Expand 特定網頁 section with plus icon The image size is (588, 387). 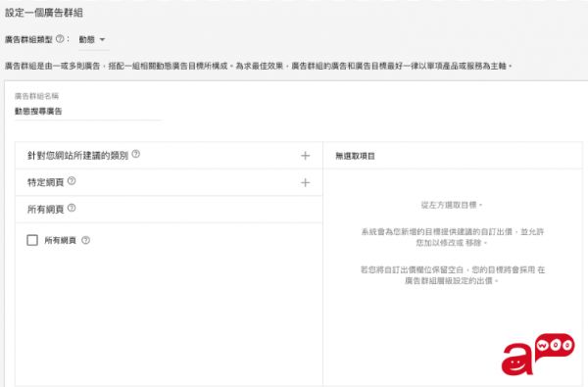click(305, 182)
